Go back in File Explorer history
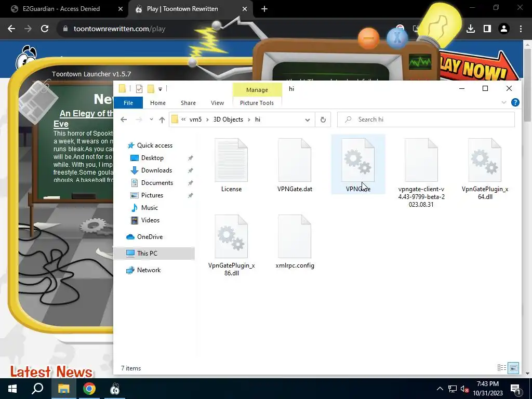 point(124,119)
